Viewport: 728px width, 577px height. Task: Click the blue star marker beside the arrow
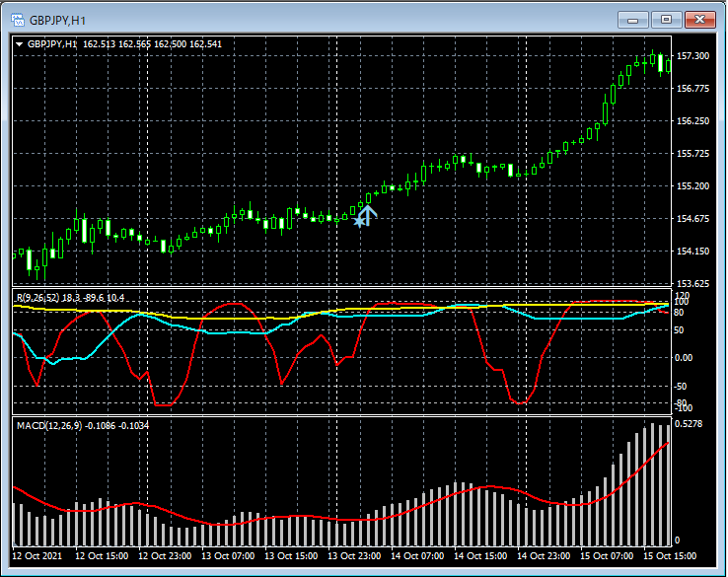[359, 222]
